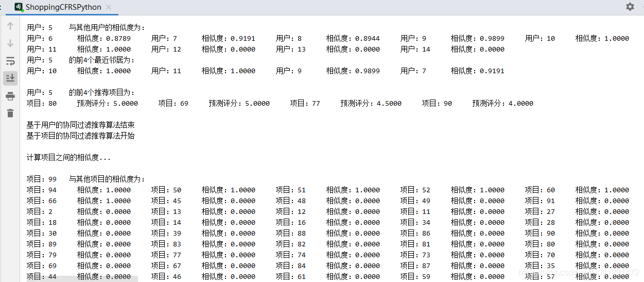Click line '用户: 5 与其他用户的相似度为:'
Screen dimensions: 644x282
[x=86, y=27]
